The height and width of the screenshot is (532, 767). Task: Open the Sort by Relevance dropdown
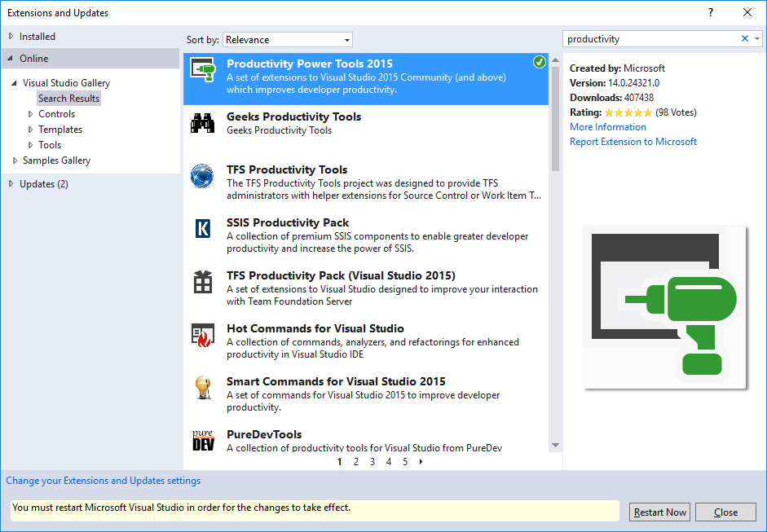point(288,40)
